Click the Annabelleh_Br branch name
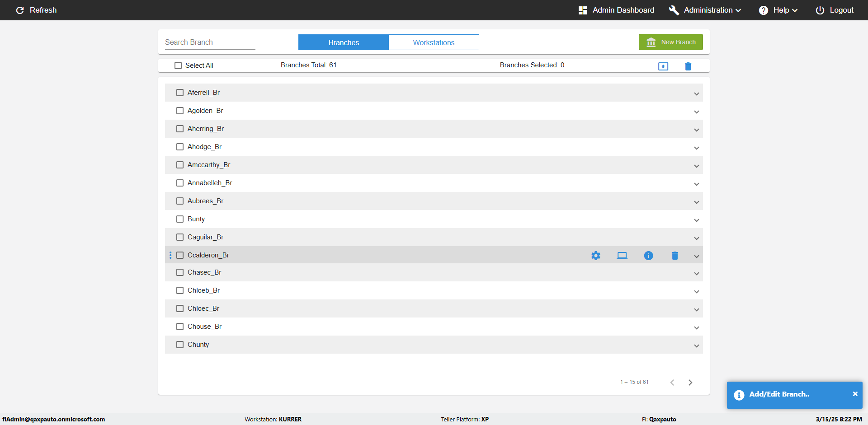868x425 pixels. tap(210, 183)
